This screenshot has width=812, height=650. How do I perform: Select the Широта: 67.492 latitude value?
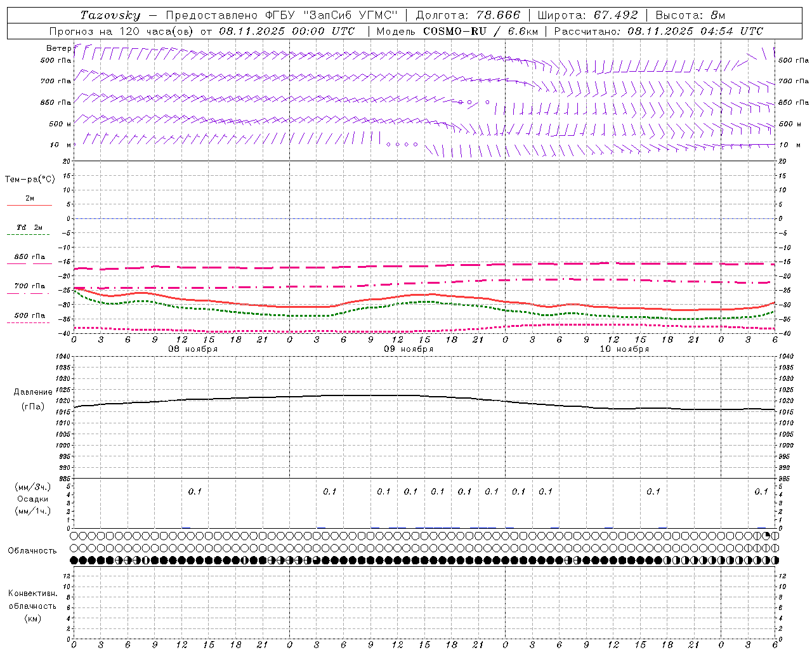tap(587, 15)
